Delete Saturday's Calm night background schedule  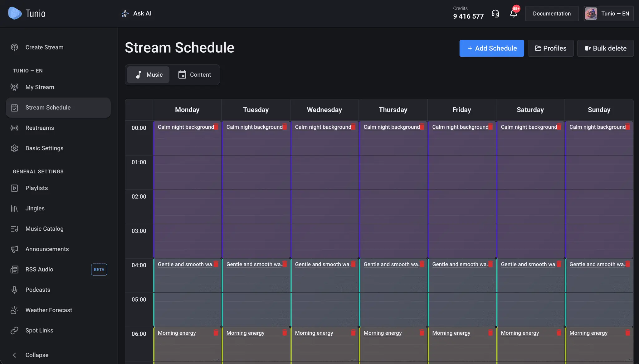(559, 127)
